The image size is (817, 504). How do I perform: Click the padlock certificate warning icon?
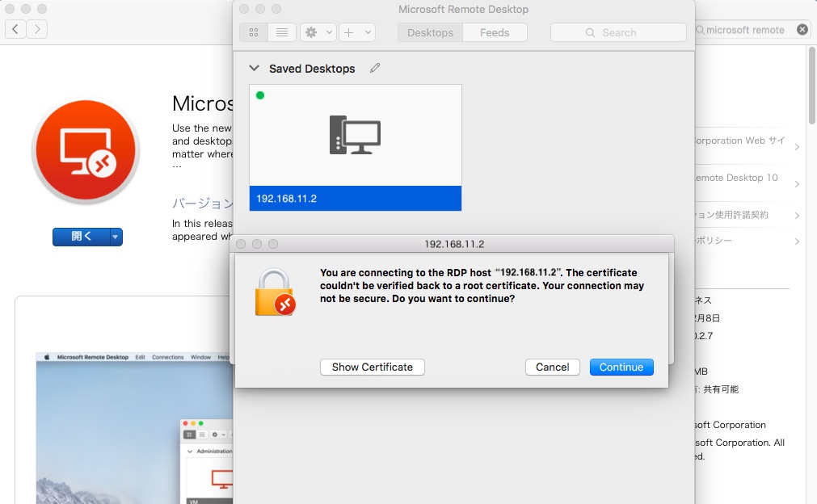(275, 292)
